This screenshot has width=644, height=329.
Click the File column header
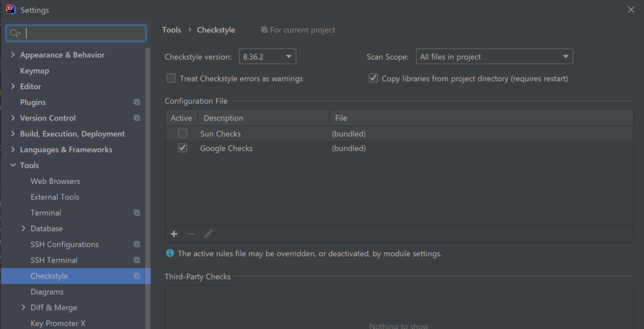pyautogui.click(x=481, y=118)
